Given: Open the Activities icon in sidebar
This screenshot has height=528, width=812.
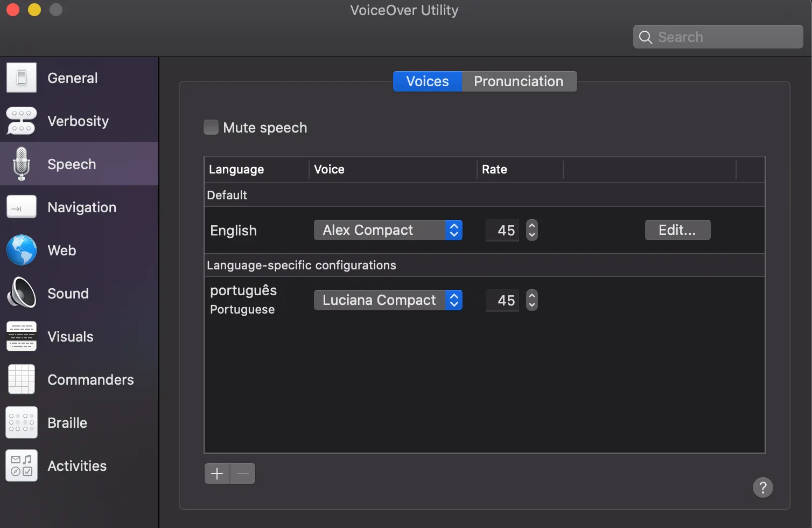Looking at the screenshot, I should tap(22, 466).
